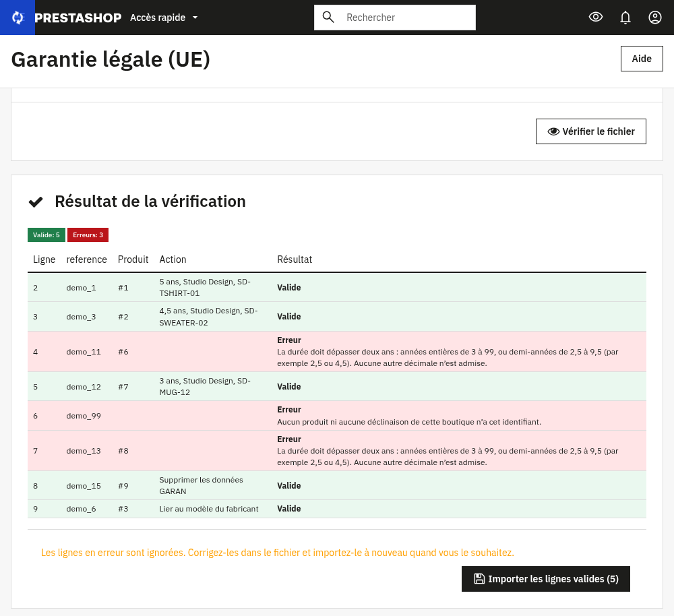Click Supprimer les données GARAN action

[201, 485]
